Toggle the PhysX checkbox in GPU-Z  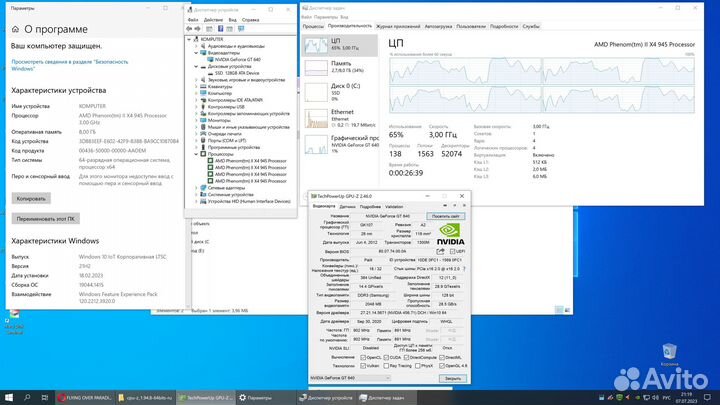[x=417, y=366]
